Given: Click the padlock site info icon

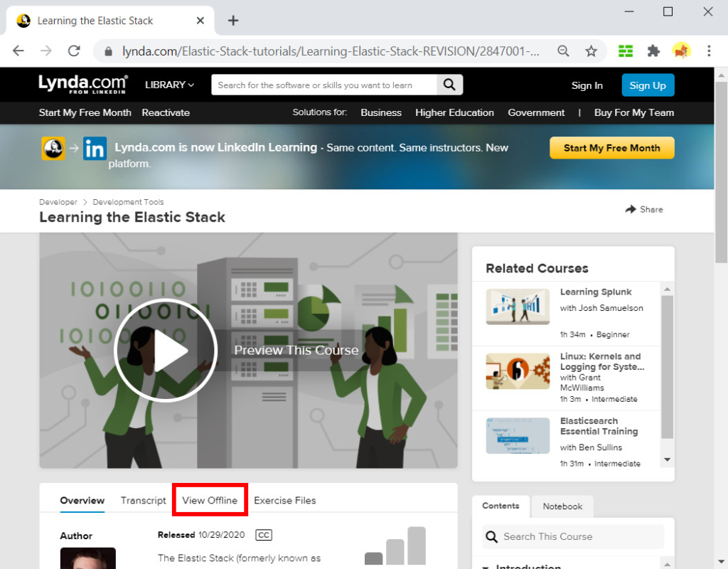Looking at the screenshot, I should 108,51.
